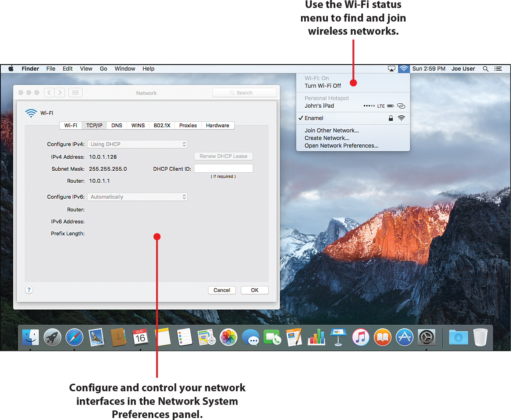Open the Wi-Fi status menu icon
Screen dimensions: 511x420
404,69
